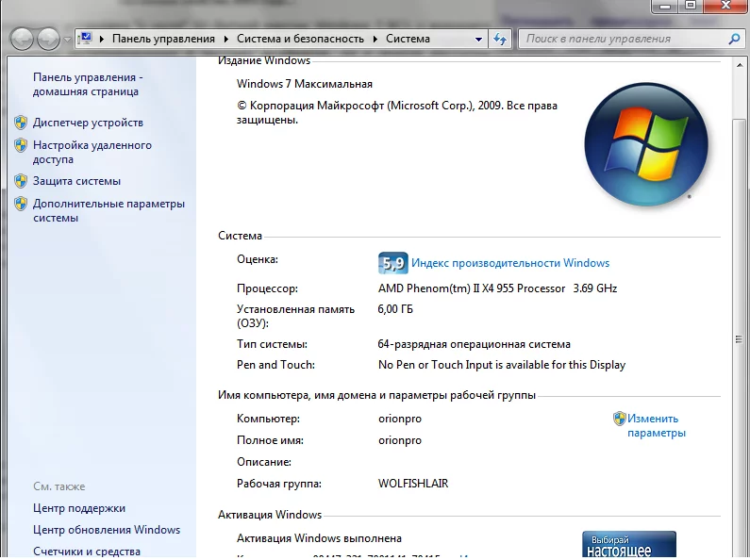Select the Система breadcrumb item
Image resolution: width=750 pixels, height=560 pixels.
pyautogui.click(x=408, y=39)
